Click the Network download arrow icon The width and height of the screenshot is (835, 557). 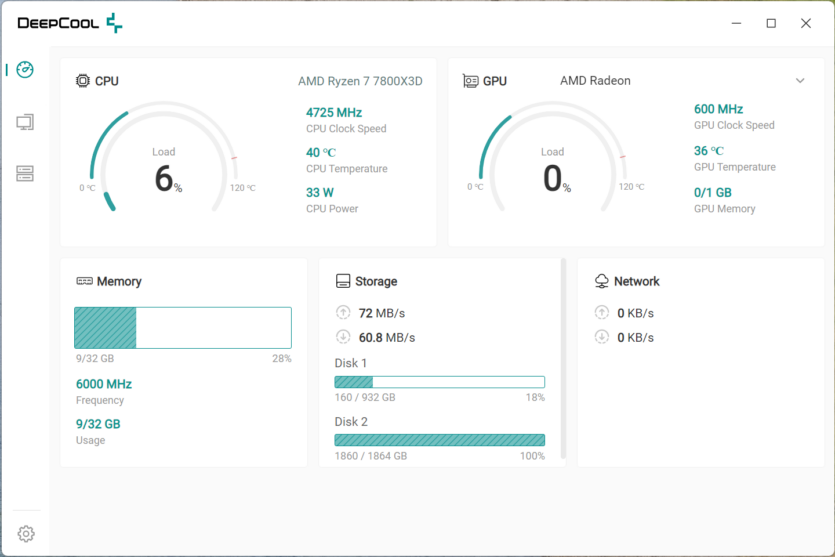(602, 337)
